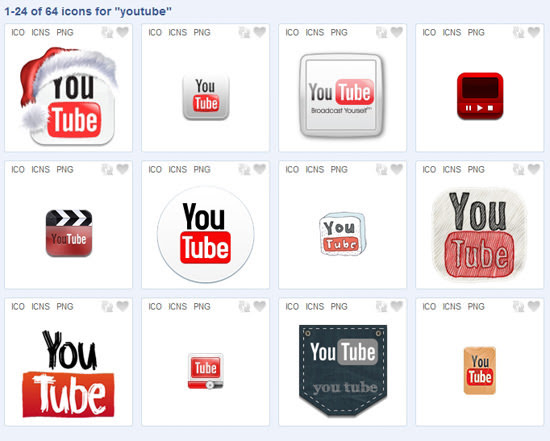The height and width of the screenshot is (441, 550).
Task: Download red media player icon as PNG
Action: point(476,33)
